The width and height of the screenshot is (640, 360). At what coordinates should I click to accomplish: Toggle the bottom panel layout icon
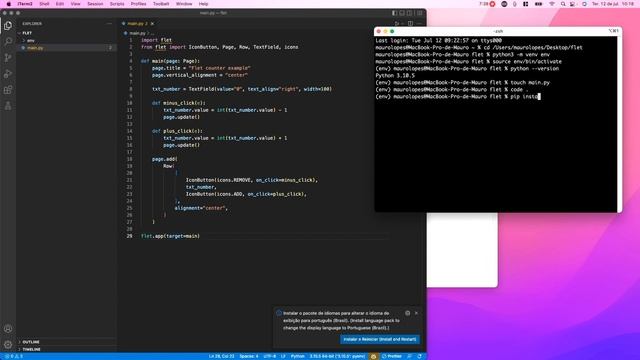pos(402,13)
